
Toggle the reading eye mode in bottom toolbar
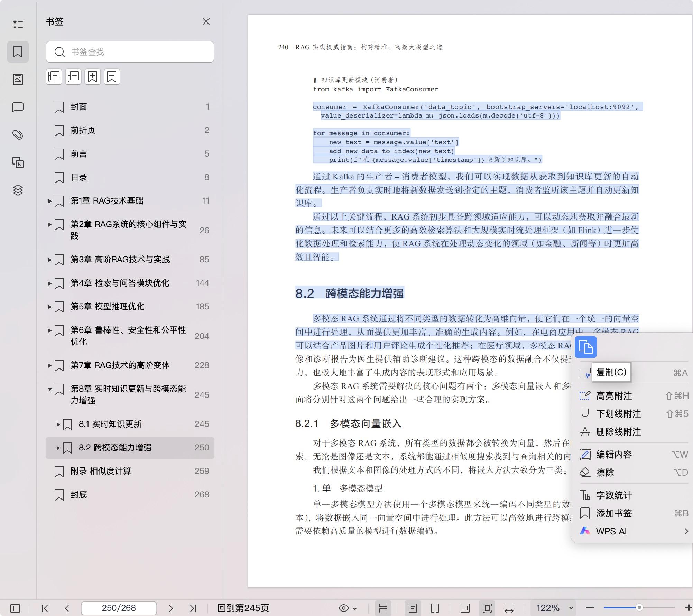(344, 608)
